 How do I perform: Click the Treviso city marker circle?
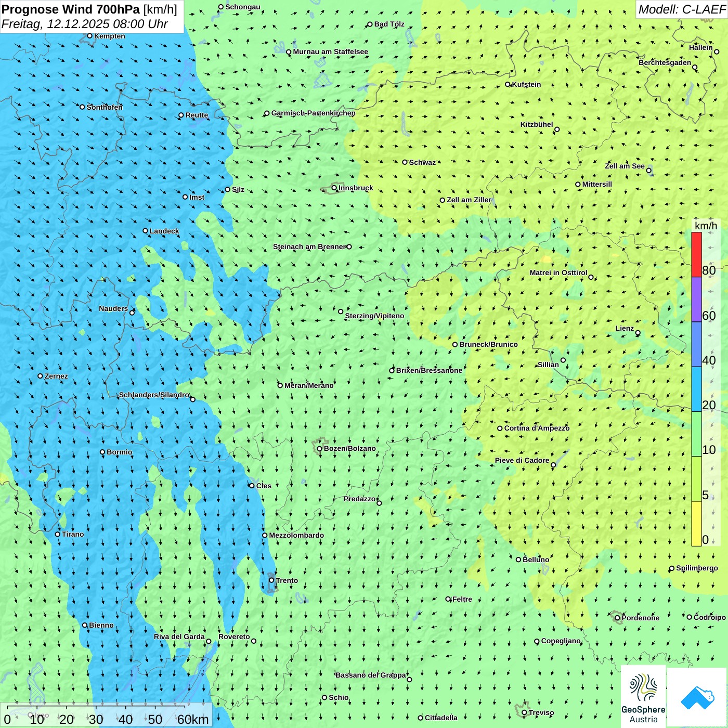click(524, 712)
